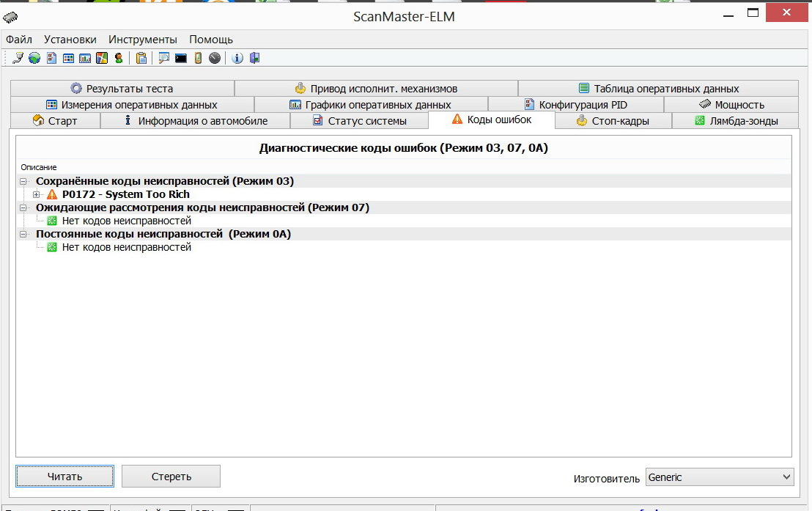Click the clipboard report toolbar icon
Screen dimensions: 812x511
pyautogui.click(x=141, y=58)
